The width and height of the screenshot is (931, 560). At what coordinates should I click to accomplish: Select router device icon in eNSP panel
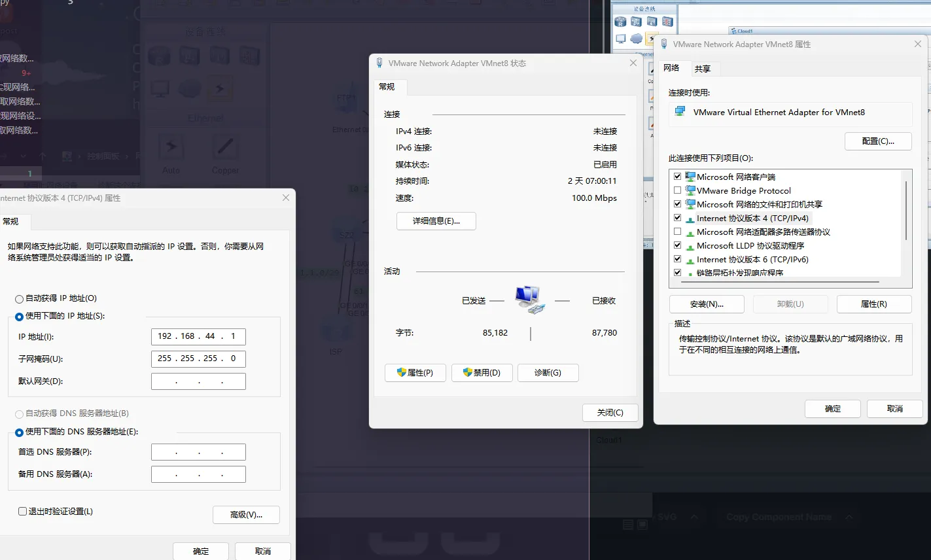[x=621, y=22]
